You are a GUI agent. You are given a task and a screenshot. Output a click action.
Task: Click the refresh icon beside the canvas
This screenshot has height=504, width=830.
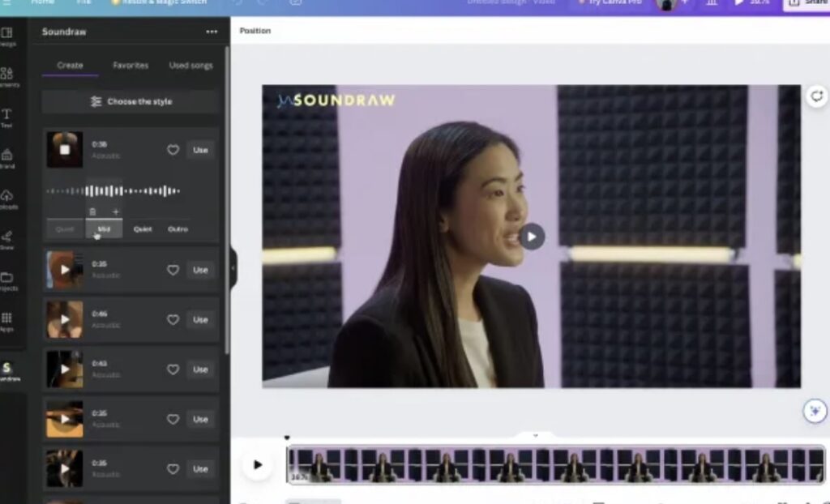pos(816,96)
